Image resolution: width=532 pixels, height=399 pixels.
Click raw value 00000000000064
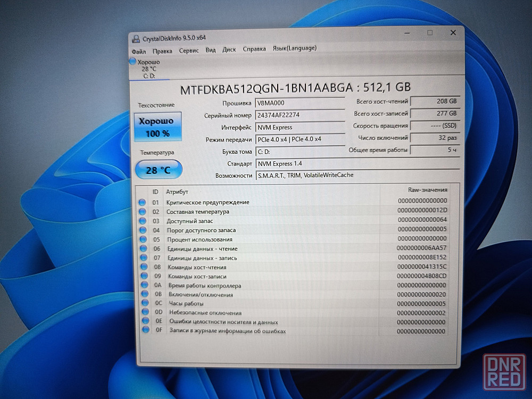pyautogui.click(x=422, y=220)
